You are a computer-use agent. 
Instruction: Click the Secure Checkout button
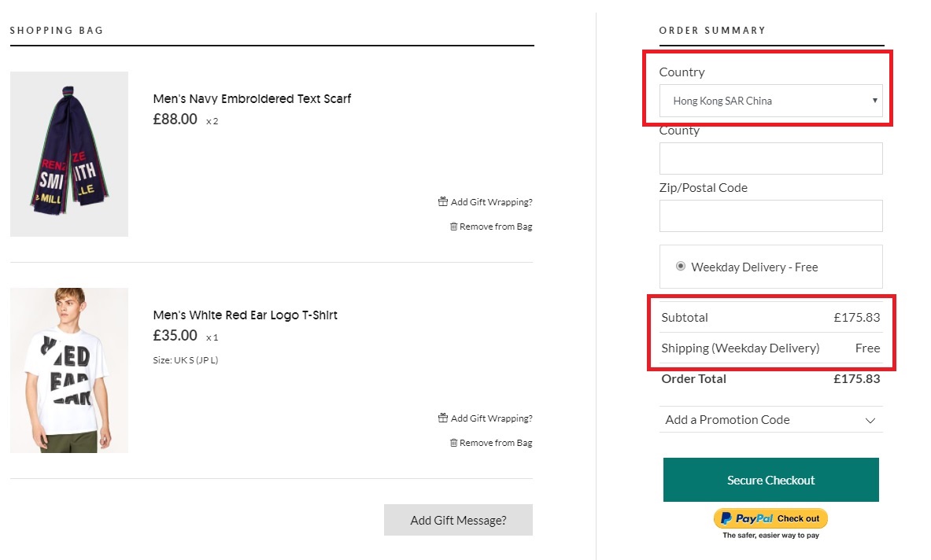click(770, 480)
